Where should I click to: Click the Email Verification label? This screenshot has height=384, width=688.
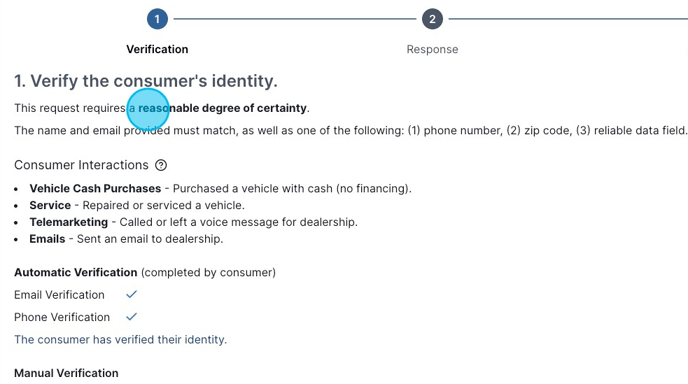59,294
